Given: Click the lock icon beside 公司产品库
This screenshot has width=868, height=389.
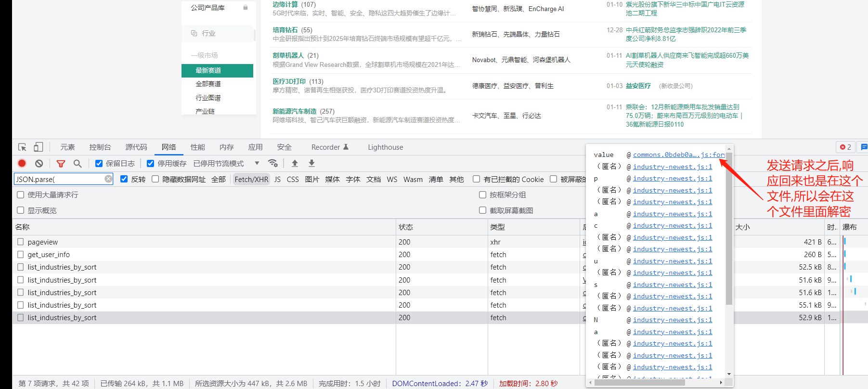Looking at the screenshot, I should point(246,8).
